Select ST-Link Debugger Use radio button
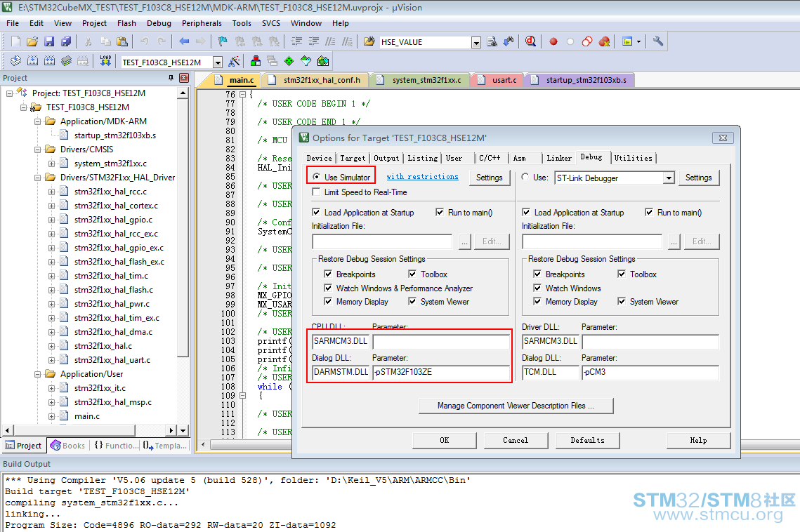800x532 pixels. pos(525,176)
